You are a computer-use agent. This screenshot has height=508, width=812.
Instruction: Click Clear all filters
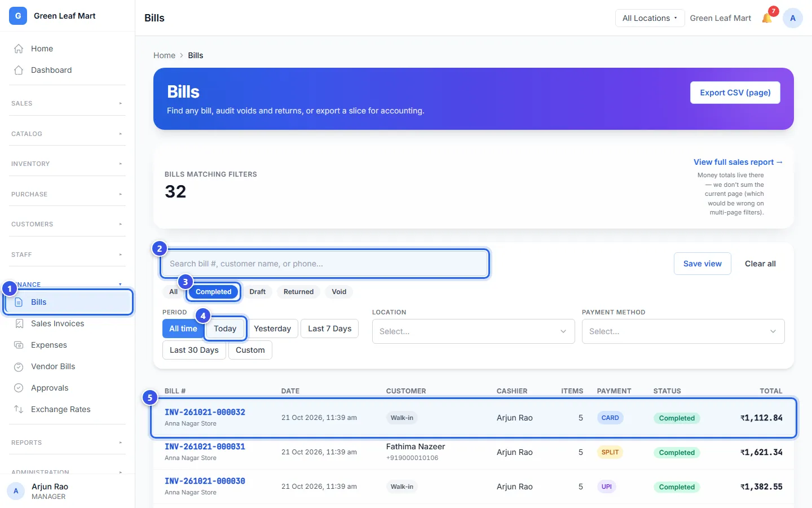click(x=760, y=264)
